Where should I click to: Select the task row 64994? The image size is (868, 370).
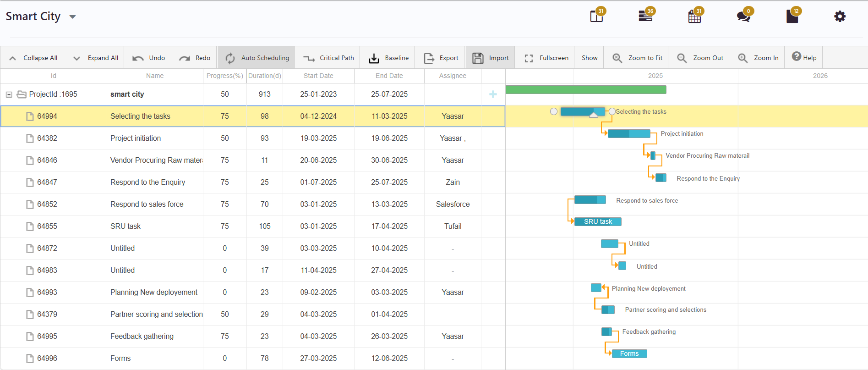coord(252,116)
